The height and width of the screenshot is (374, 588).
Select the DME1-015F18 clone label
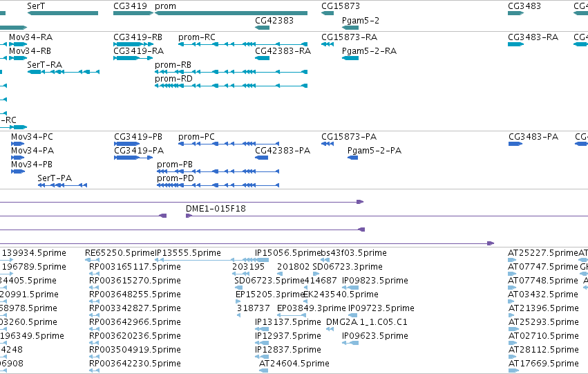click(216, 209)
